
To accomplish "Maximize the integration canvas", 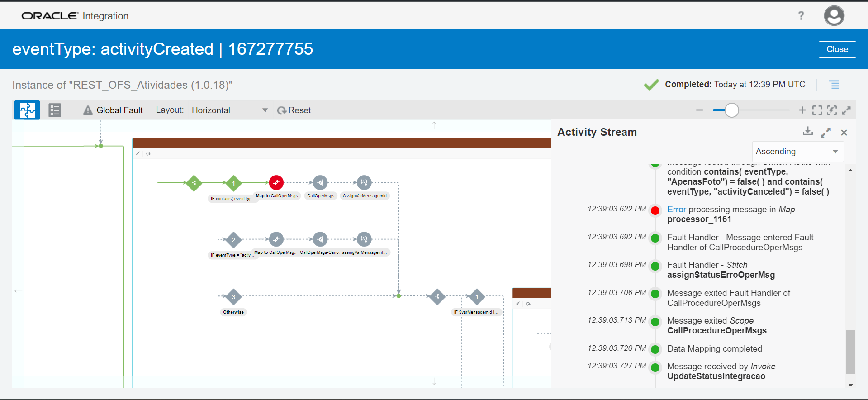I will [846, 110].
